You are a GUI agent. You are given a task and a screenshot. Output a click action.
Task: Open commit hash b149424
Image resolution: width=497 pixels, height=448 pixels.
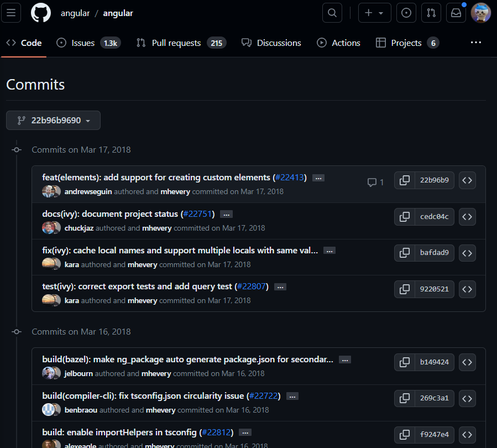pyautogui.click(x=434, y=362)
